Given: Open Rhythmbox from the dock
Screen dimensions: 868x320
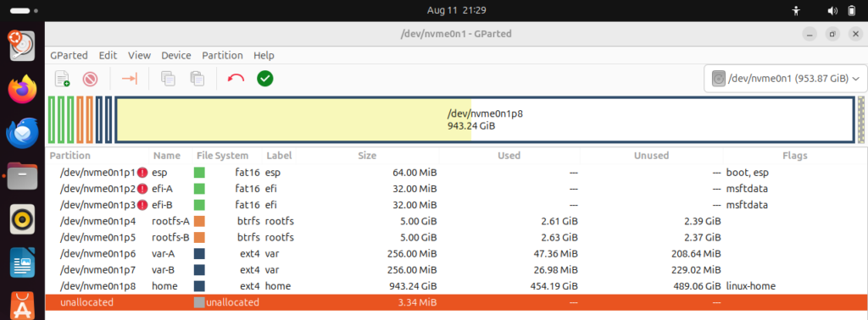Looking at the screenshot, I should pyautogui.click(x=23, y=219).
